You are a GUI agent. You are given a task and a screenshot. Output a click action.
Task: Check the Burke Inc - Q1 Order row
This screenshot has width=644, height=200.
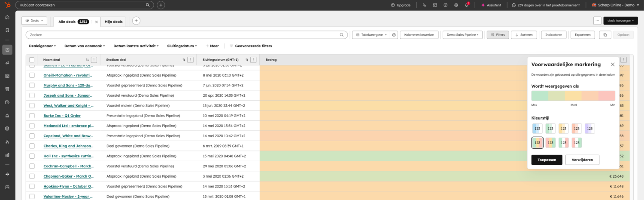point(32,116)
